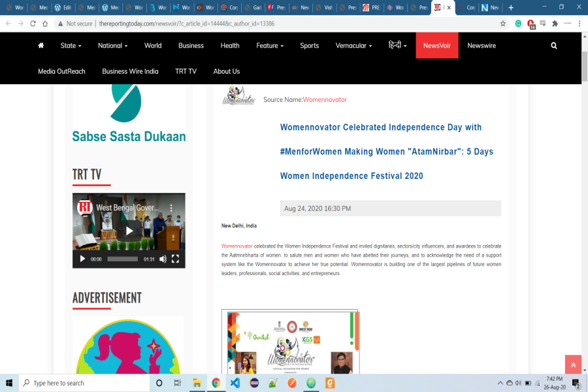Bookmark this page with the star icon

pyautogui.click(x=503, y=24)
